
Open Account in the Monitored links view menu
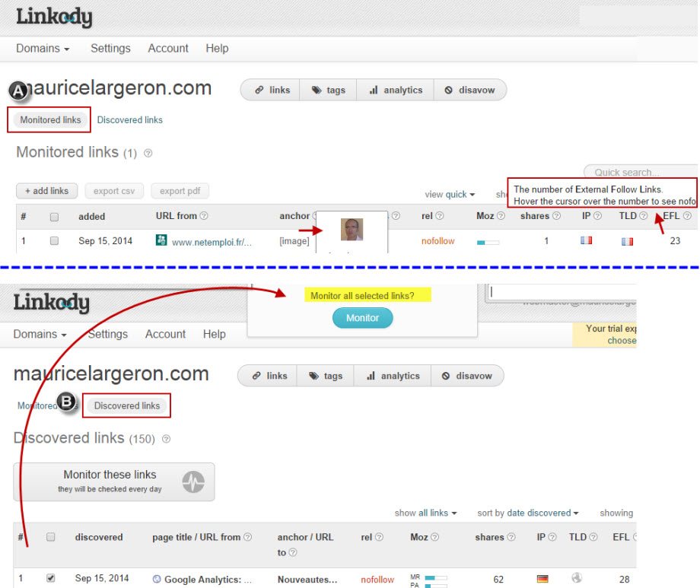point(168,48)
